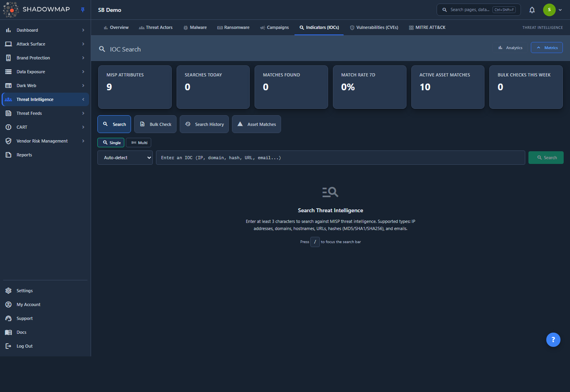Viewport: 570px width, 392px height.
Task: Open Settings from the gear icon
Action: [x=8, y=291]
